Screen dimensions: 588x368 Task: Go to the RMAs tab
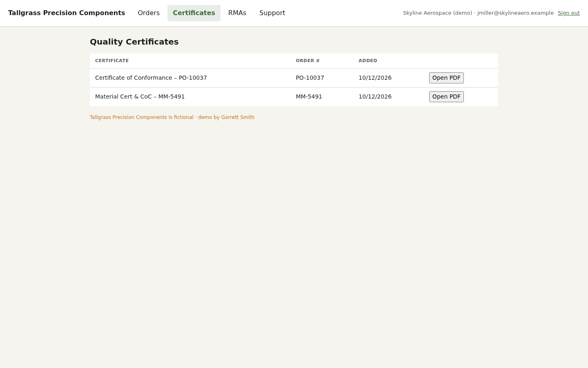pyautogui.click(x=237, y=13)
